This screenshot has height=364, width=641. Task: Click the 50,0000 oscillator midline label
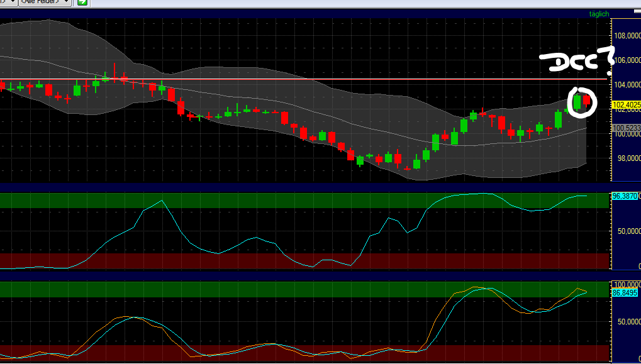627,229
